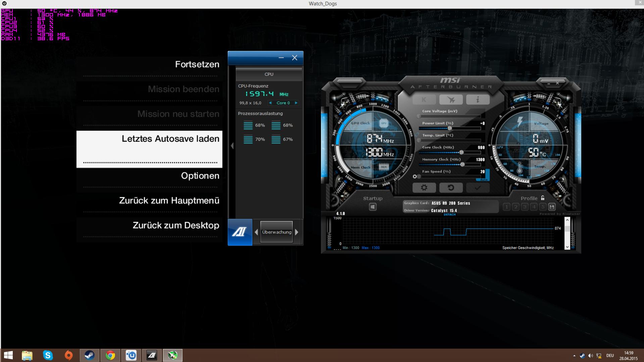Close the MSI Afterburner window
This screenshot has width=644, height=362.
pyautogui.click(x=557, y=83)
